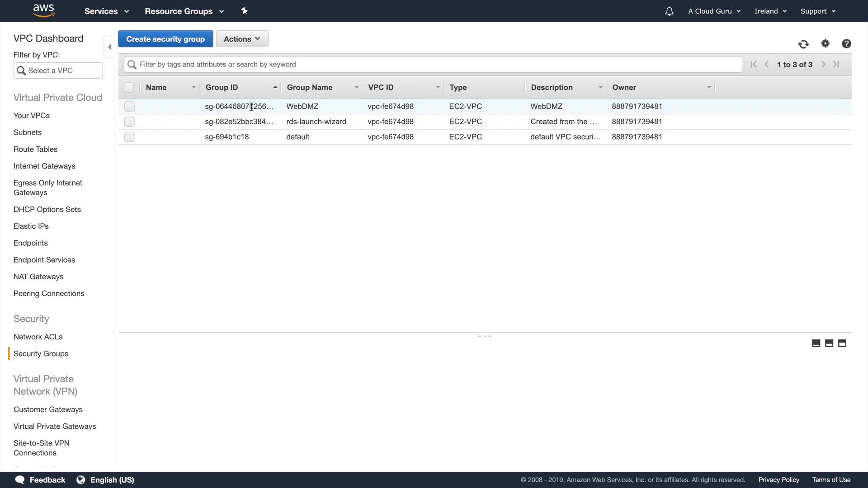The image size is (868, 488).
Task: Select the rds-launch-wizard row checkbox
Action: (x=129, y=122)
